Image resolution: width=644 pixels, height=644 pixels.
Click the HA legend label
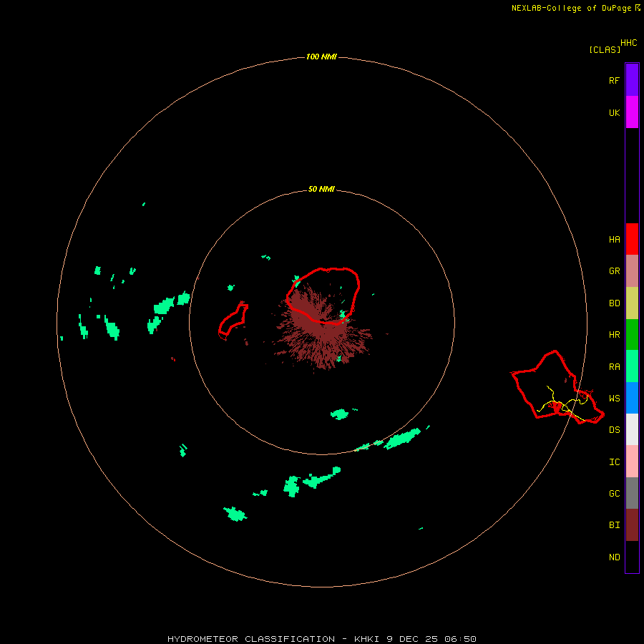pos(614,239)
